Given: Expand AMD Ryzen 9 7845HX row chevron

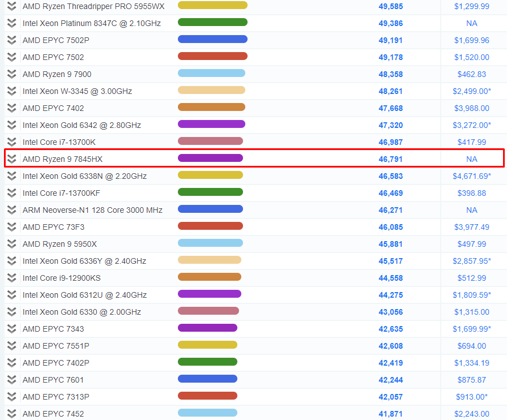Looking at the screenshot, I should point(12,159).
